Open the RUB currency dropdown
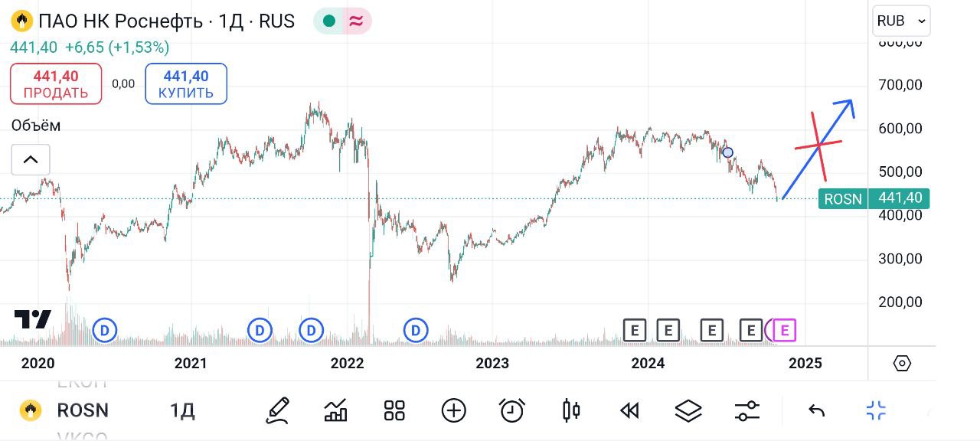The height and width of the screenshot is (441, 980). click(901, 21)
